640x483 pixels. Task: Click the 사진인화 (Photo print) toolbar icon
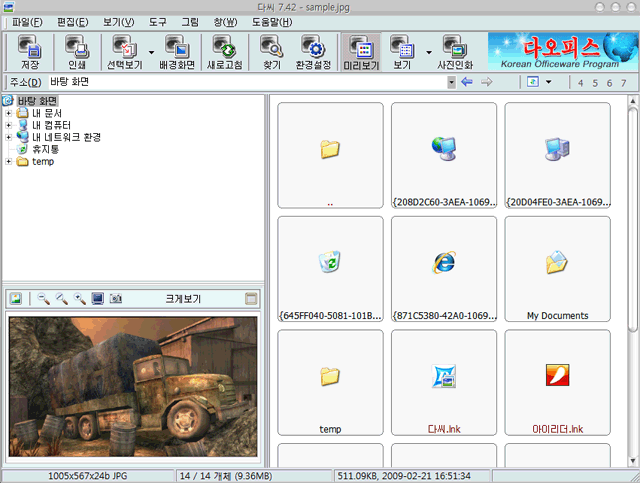pos(455,52)
